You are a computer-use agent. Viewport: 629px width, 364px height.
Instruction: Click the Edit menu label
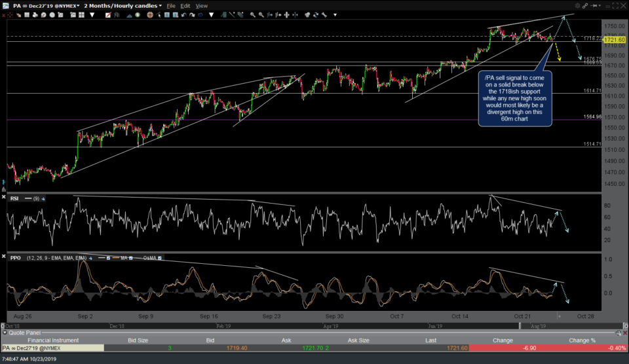185,6
